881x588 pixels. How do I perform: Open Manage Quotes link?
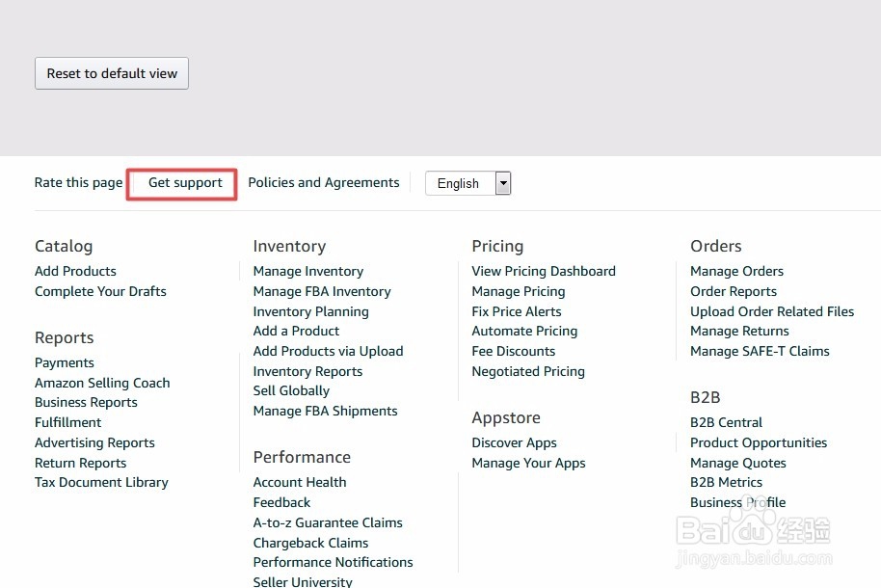737,463
